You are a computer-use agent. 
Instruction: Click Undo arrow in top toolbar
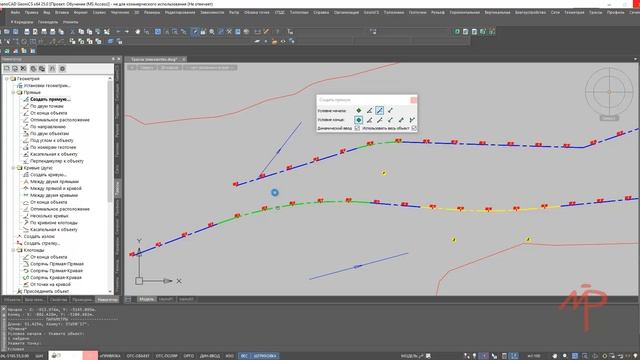[118, 31]
